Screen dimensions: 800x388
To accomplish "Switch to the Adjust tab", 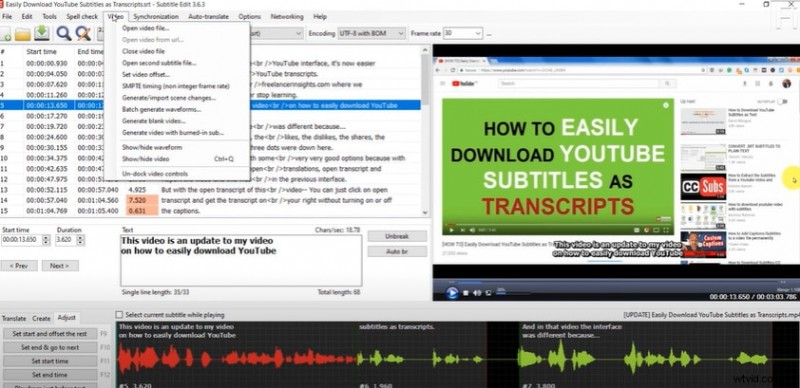I will (67, 318).
